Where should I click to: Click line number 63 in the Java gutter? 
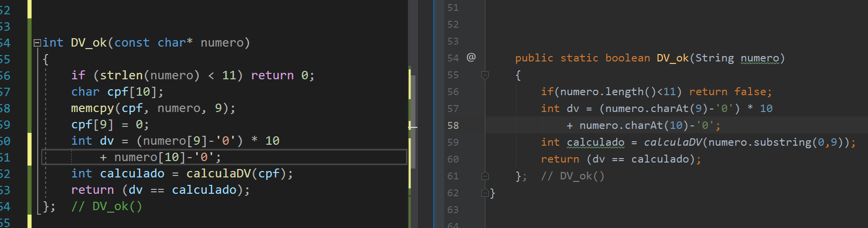tap(453, 210)
